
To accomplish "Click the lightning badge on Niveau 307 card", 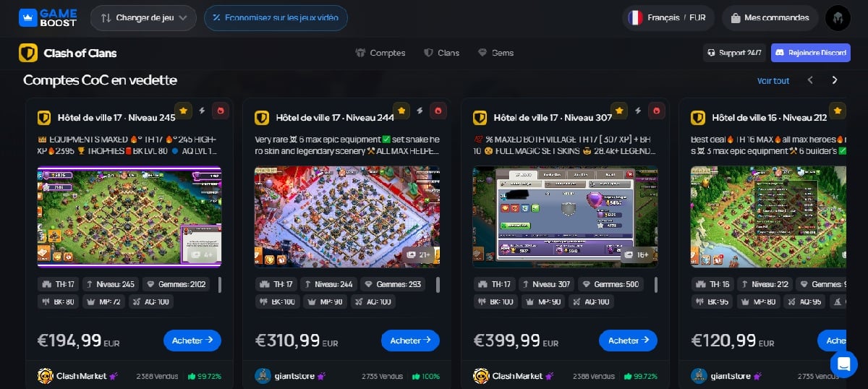I will 638,111.
